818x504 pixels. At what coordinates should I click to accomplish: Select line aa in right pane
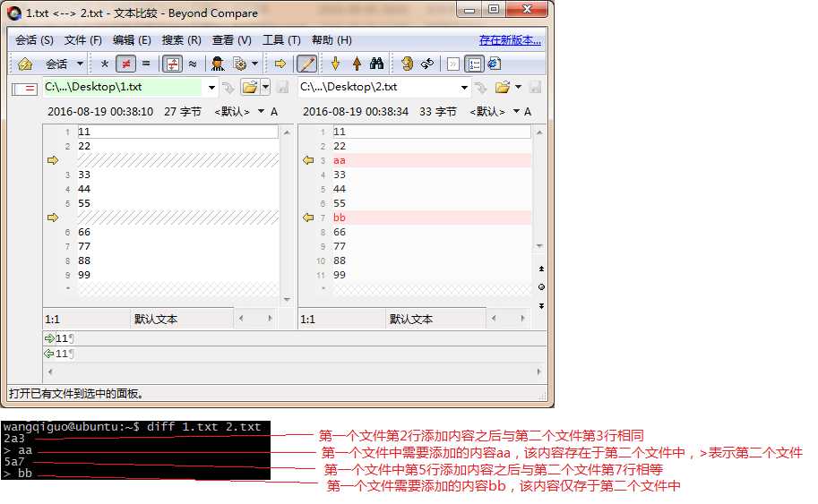[432, 160]
